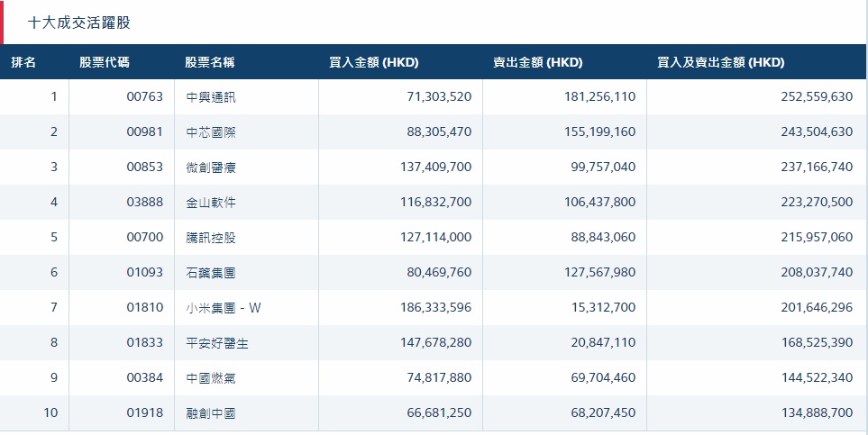Click the 買入及賣出金額 (HKD) header
Viewport: 868px width, 435px height.
720,62
